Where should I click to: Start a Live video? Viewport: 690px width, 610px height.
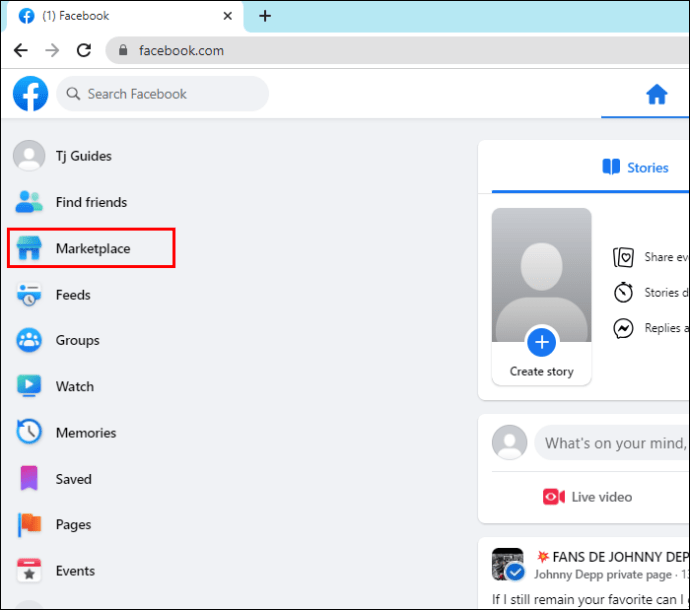click(587, 497)
